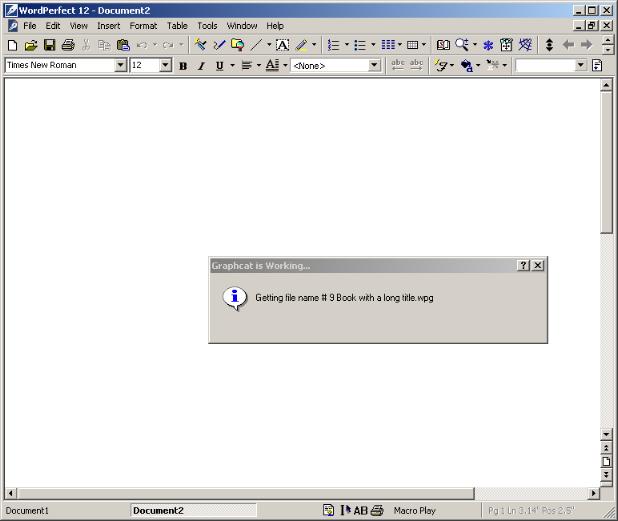Paste with the clipboard icon
The width and height of the screenshot is (618, 521).
pyautogui.click(x=123, y=45)
